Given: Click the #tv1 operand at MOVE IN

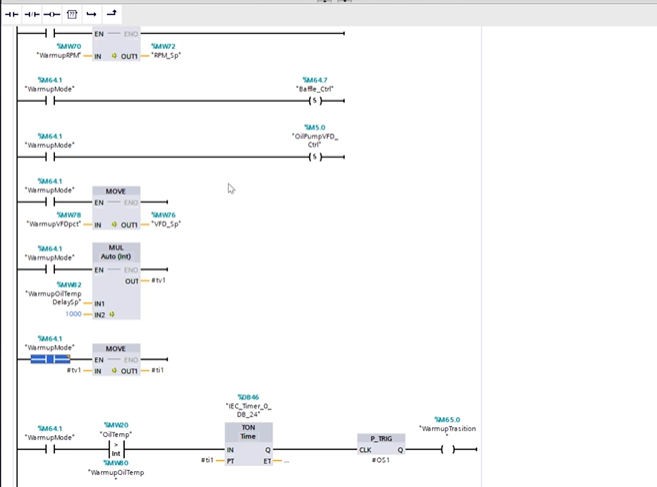Looking at the screenshot, I should (74, 370).
